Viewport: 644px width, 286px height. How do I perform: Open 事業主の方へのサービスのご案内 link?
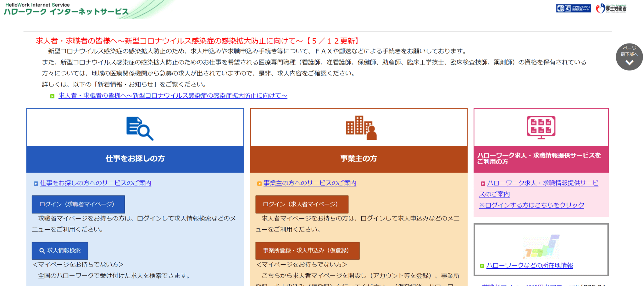310,183
